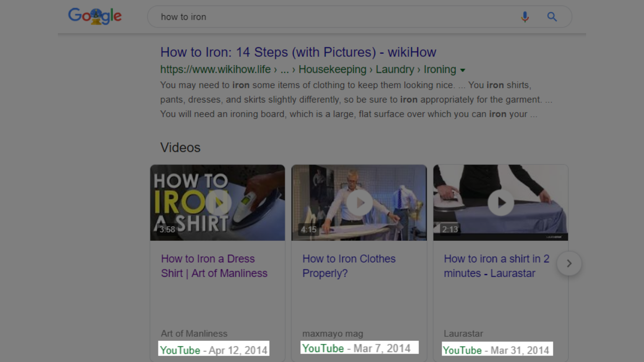
Task: Open 'How to Iron a Dress Shirt | Art of Manliness'
Action: (214, 266)
